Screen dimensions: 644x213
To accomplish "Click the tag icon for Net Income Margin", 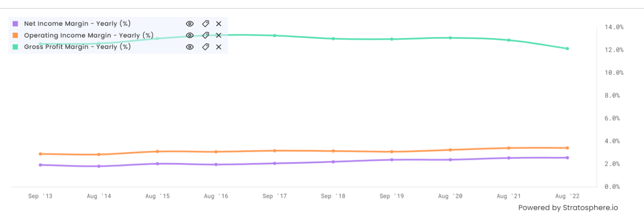I will click(205, 24).
